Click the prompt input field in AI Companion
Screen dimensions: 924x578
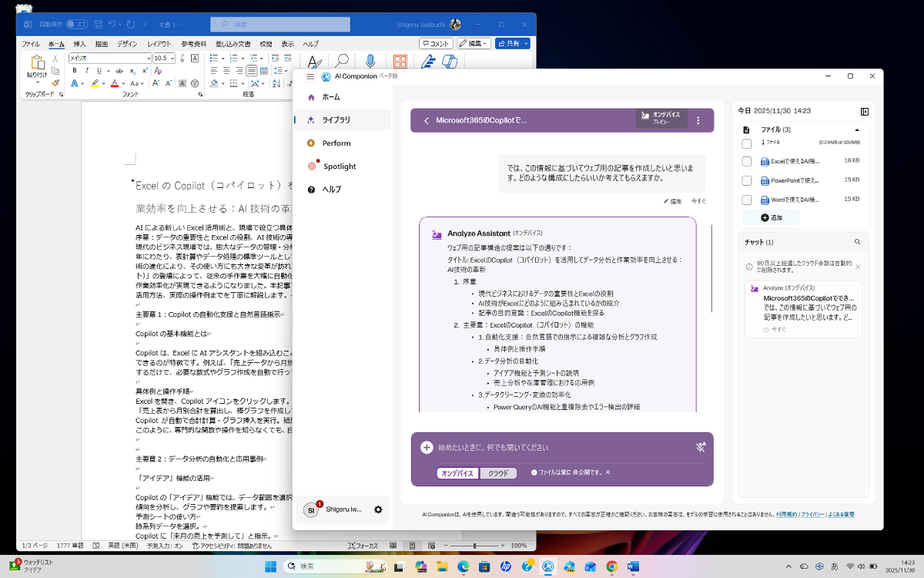coord(562,448)
